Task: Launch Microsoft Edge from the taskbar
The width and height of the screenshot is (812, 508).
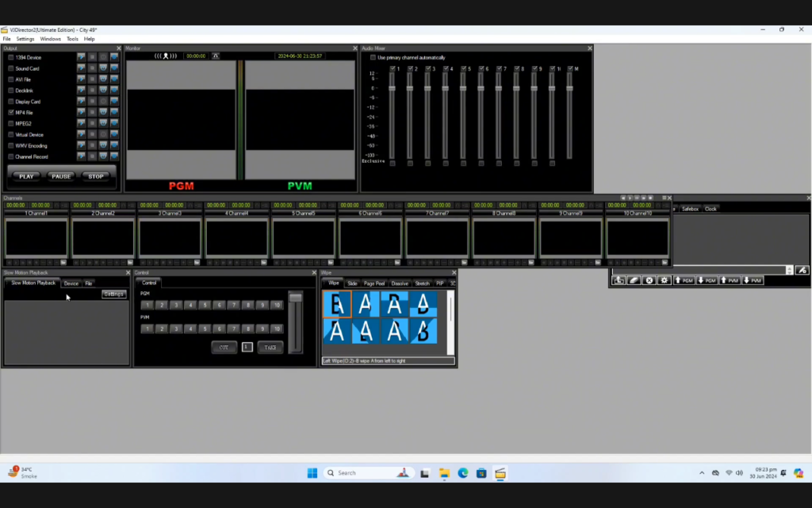Action: pyautogui.click(x=462, y=473)
